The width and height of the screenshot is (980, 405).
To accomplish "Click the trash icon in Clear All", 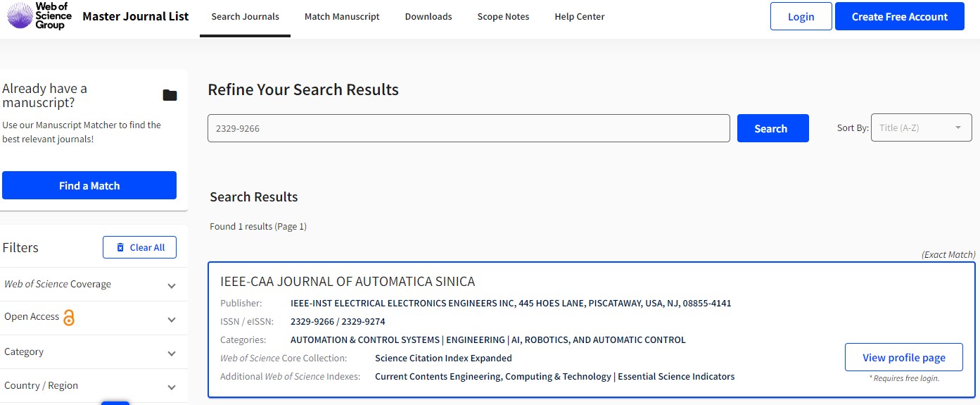I will click(x=120, y=247).
